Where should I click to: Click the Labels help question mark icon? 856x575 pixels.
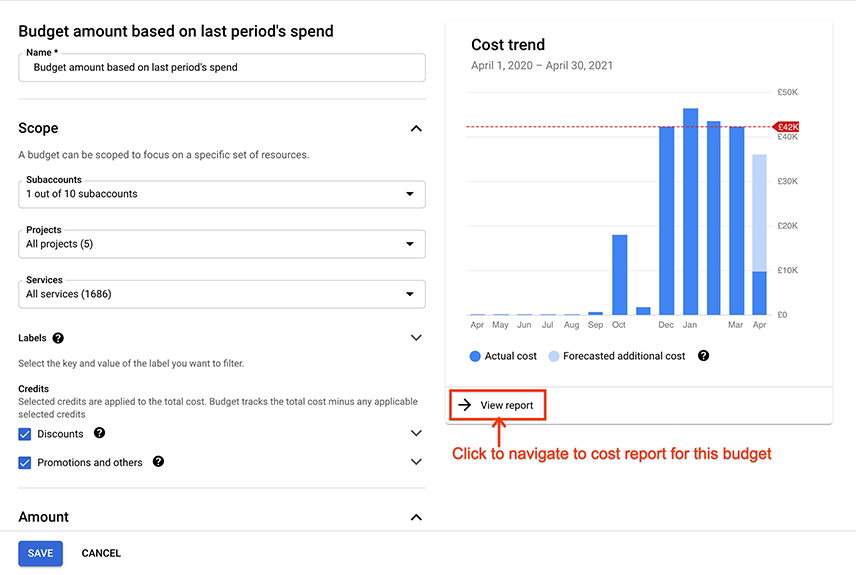tap(58, 338)
